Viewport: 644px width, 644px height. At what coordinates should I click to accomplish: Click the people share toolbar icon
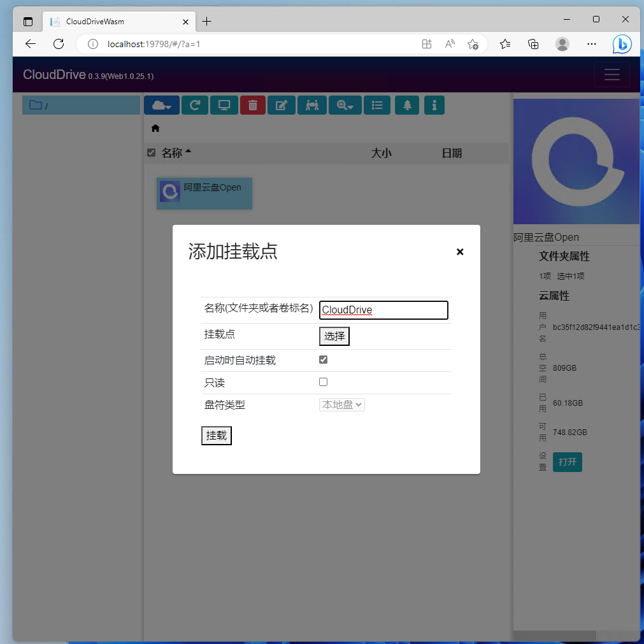311,105
